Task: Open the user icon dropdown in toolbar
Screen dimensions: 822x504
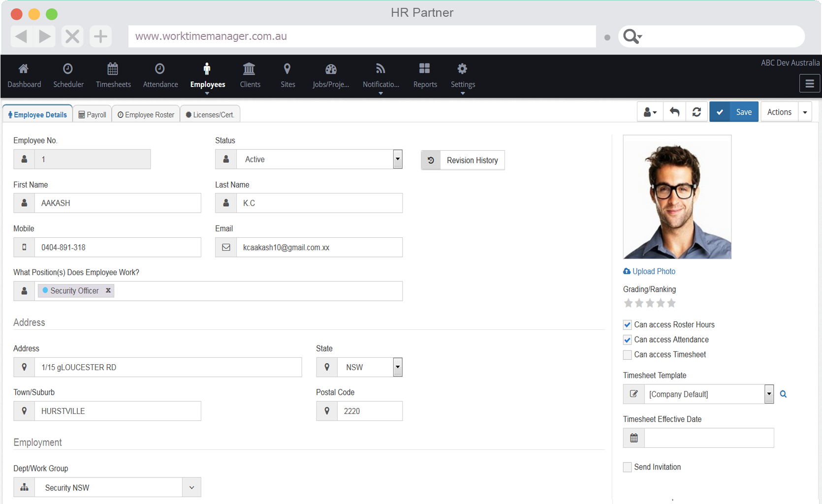Action: (650, 112)
